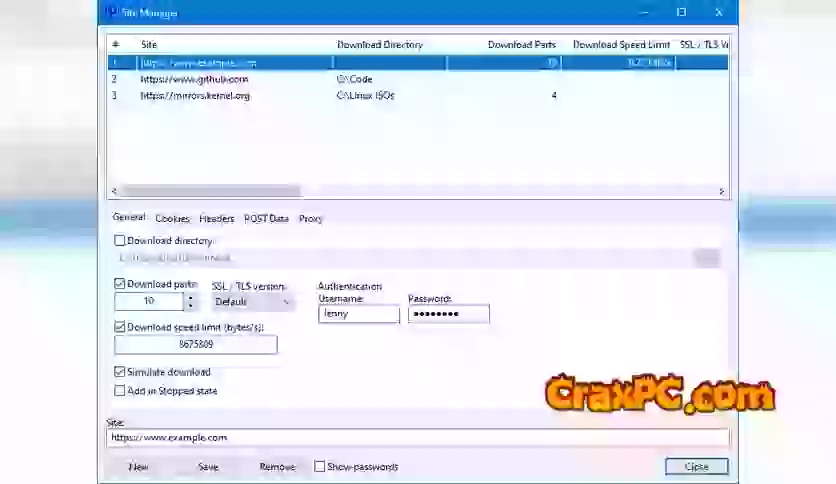Click the horizontal scrollbar right arrow
The width and height of the screenshot is (836, 484).
tap(721, 191)
